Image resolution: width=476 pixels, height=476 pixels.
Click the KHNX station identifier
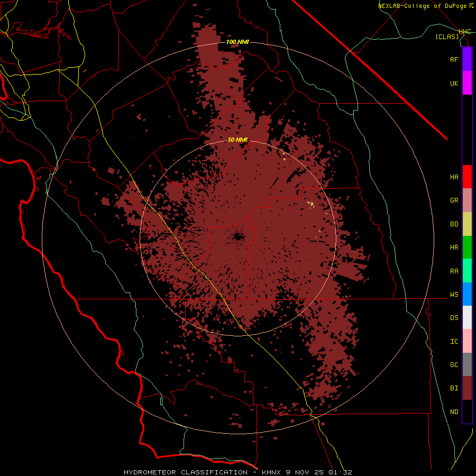pyautogui.click(x=272, y=472)
